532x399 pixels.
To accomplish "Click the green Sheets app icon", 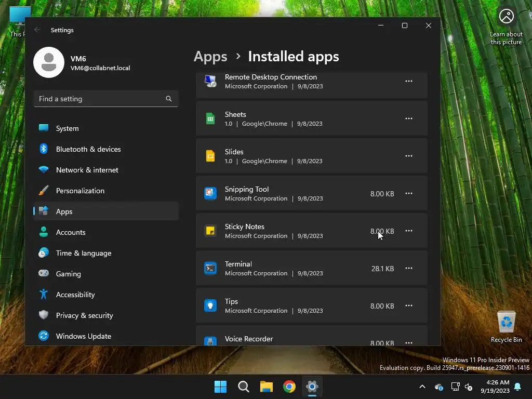I will pos(210,118).
